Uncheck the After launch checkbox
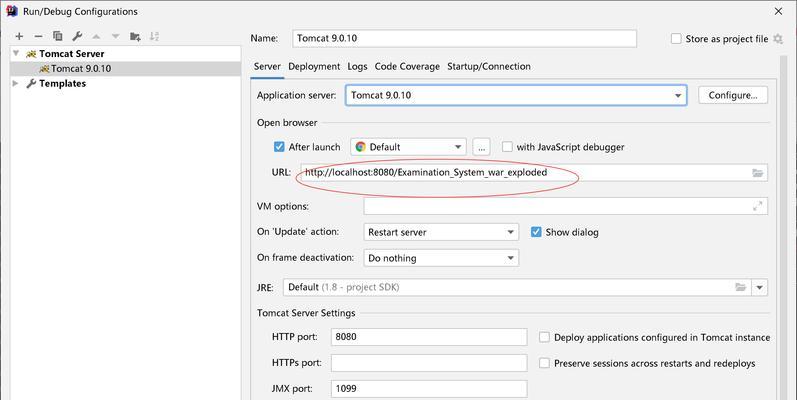 pyautogui.click(x=279, y=147)
